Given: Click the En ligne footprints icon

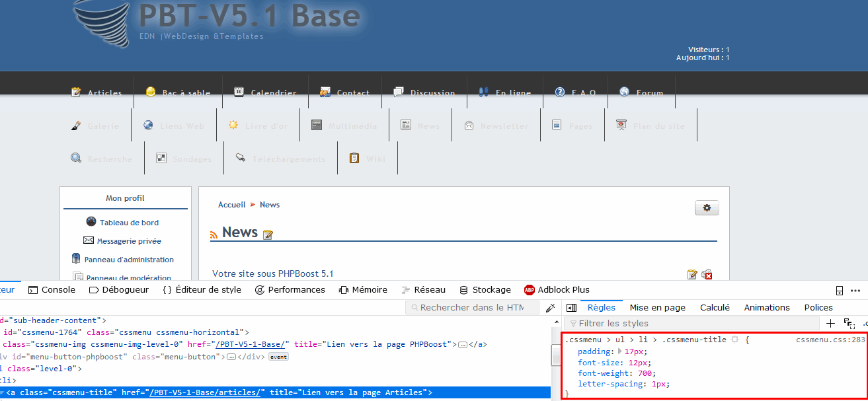Looking at the screenshot, I should click(484, 92).
